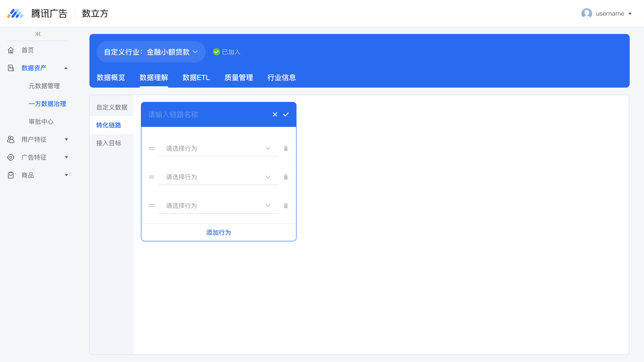Viewport: 644px width, 362px height.
Task: Click the 用户特征 user icon in sidebar
Action: tap(11, 139)
